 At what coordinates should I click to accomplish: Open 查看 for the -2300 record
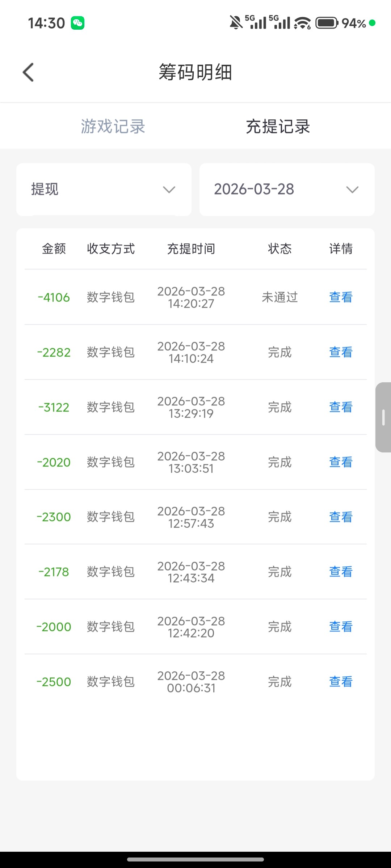[x=341, y=517]
